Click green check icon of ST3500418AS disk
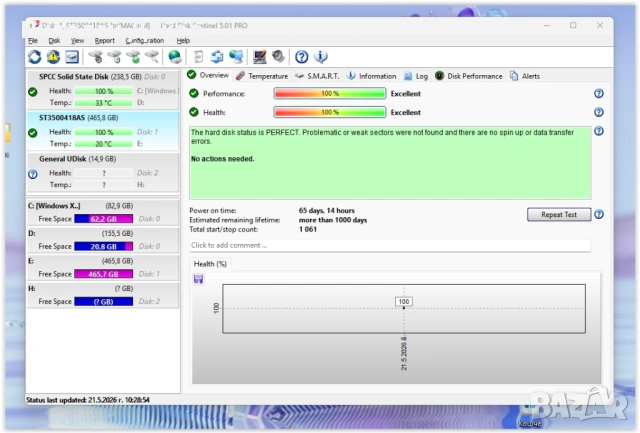 coord(33,133)
